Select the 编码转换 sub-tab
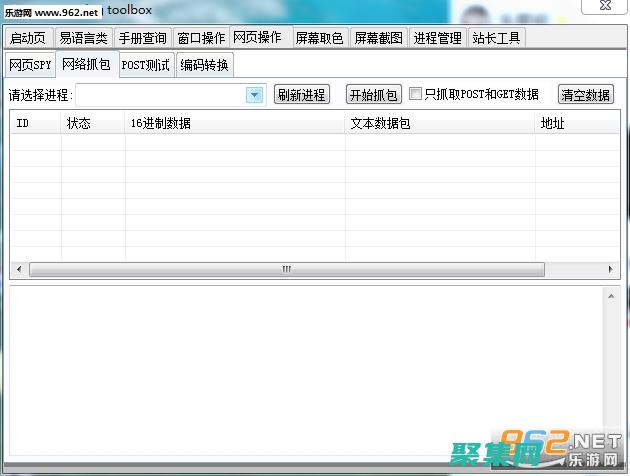 click(204, 65)
